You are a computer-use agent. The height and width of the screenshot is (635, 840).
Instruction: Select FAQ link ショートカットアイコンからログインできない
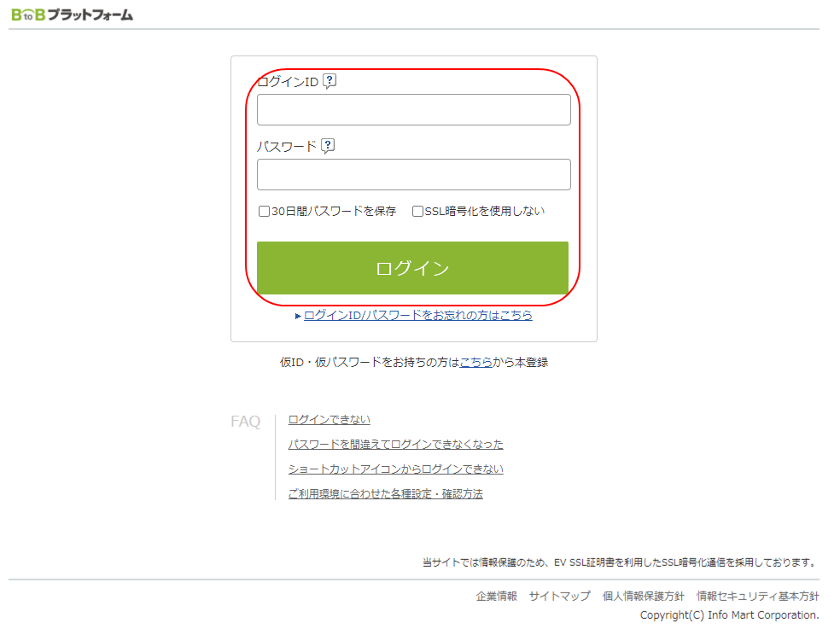coord(395,469)
